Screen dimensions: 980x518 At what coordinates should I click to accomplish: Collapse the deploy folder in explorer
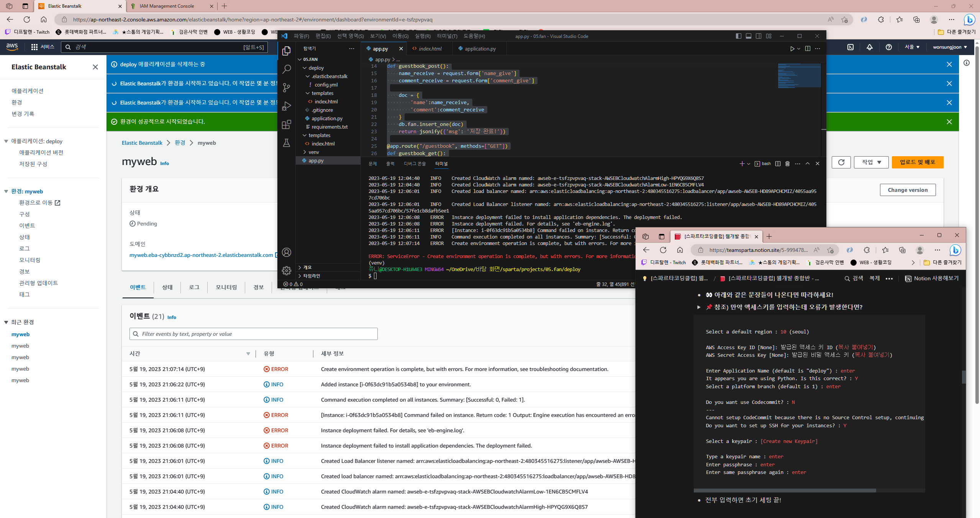point(305,68)
